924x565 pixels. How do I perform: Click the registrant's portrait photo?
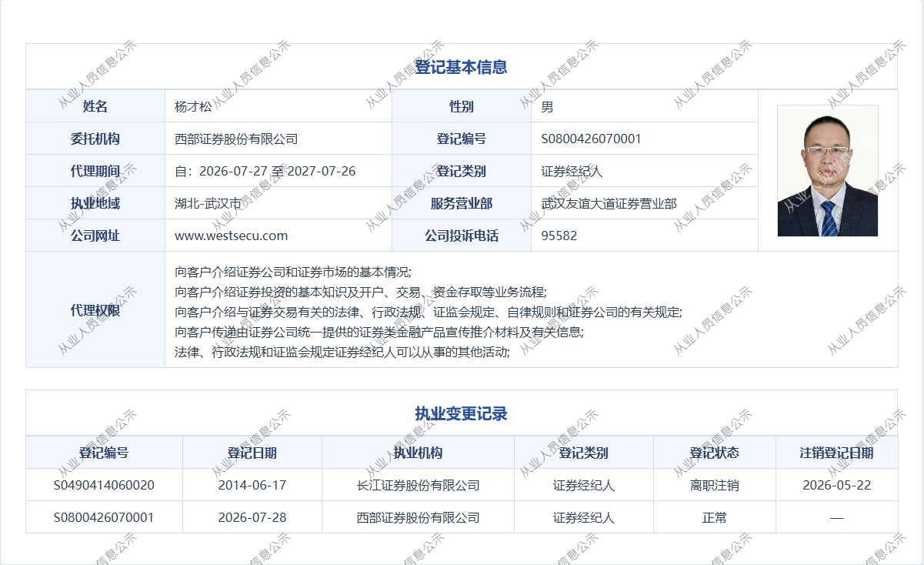(827, 170)
